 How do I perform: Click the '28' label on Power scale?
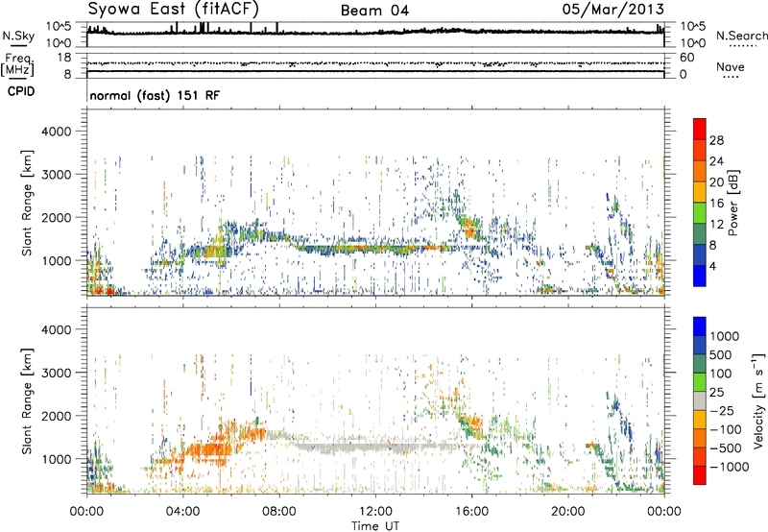pos(716,140)
